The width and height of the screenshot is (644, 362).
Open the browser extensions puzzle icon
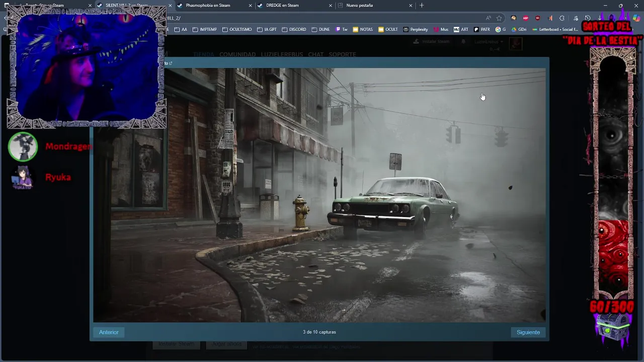point(562,18)
